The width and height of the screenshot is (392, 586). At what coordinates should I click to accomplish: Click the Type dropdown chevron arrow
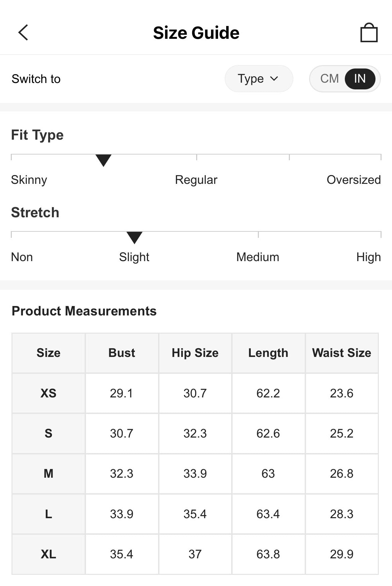click(x=274, y=79)
